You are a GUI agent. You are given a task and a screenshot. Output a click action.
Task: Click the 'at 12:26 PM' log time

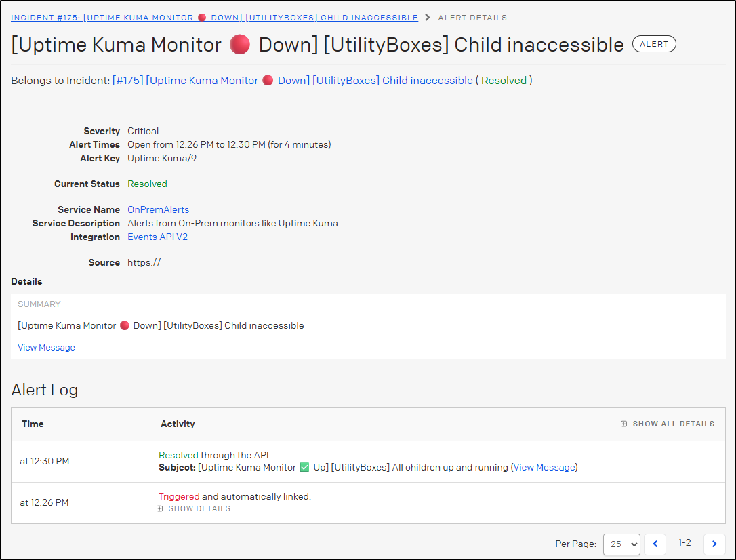point(45,503)
